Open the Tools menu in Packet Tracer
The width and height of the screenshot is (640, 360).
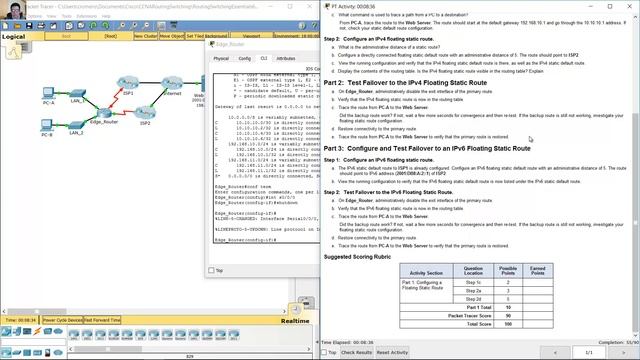coord(67,16)
